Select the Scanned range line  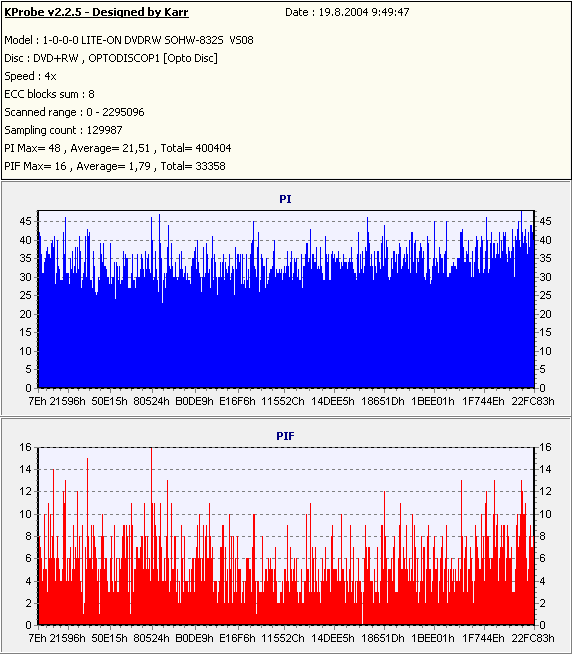pyautogui.click(x=74, y=112)
